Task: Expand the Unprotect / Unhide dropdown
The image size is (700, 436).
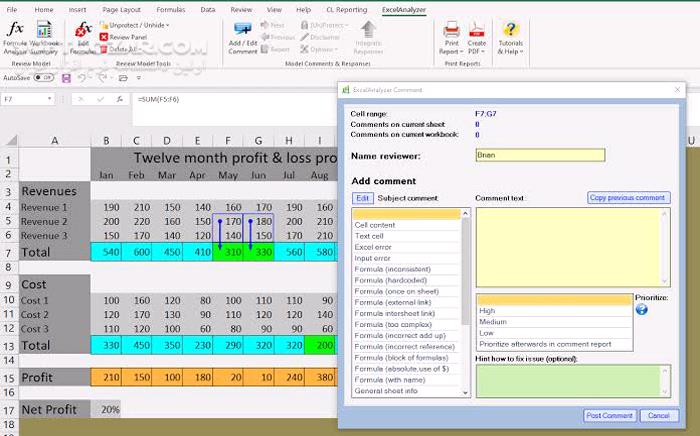Action: click(167, 25)
